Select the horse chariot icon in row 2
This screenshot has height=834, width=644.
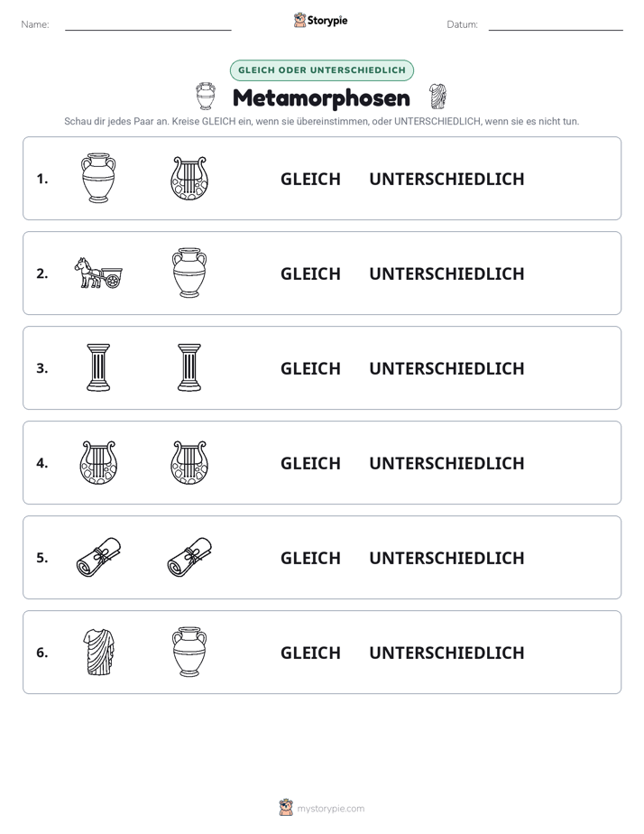98,273
